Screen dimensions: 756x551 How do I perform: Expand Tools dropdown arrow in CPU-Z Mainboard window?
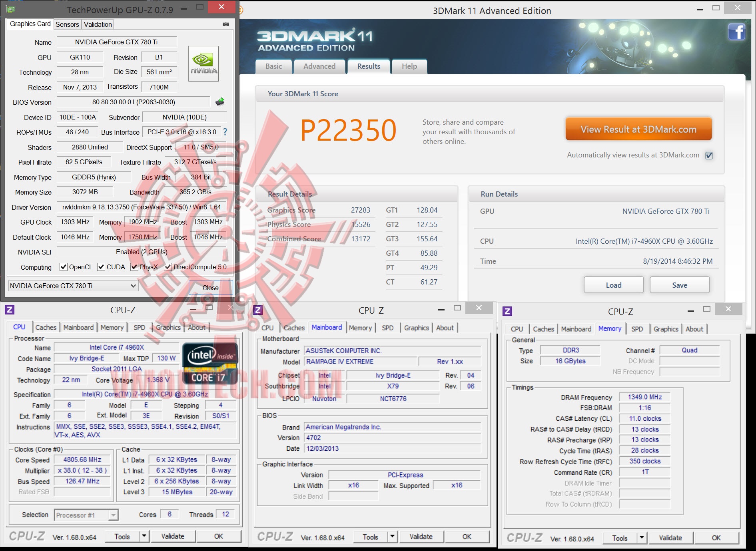[x=393, y=537]
